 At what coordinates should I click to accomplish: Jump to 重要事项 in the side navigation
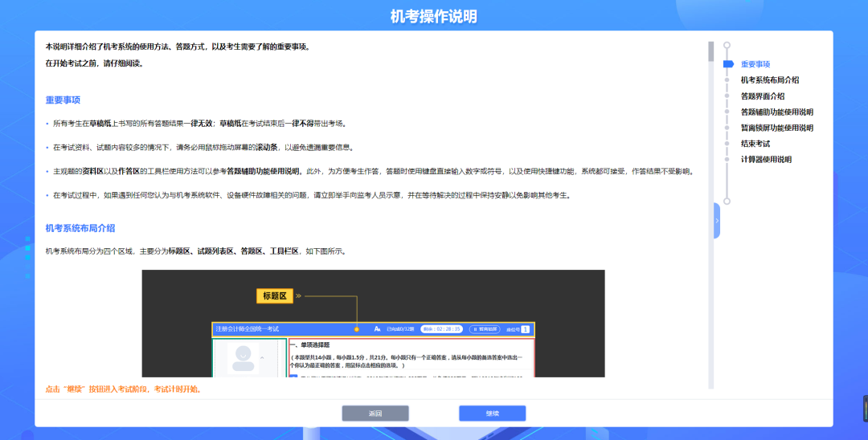[x=755, y=64]
